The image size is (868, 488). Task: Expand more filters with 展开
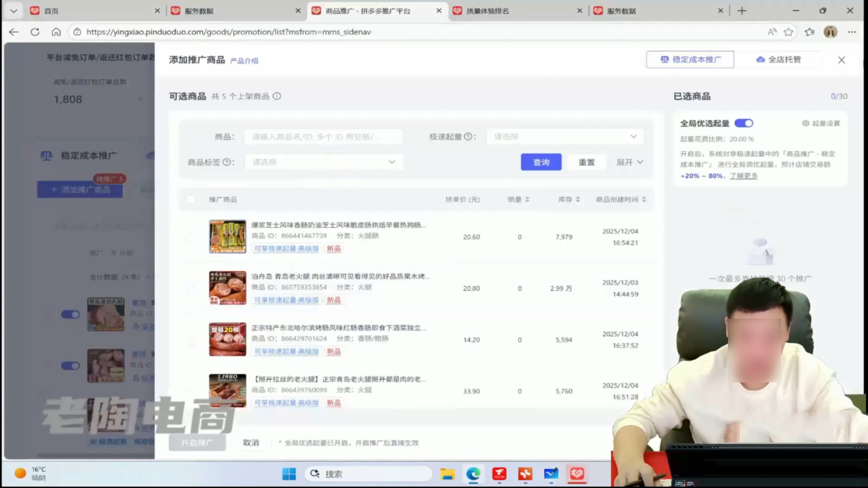tap(629, 162)
